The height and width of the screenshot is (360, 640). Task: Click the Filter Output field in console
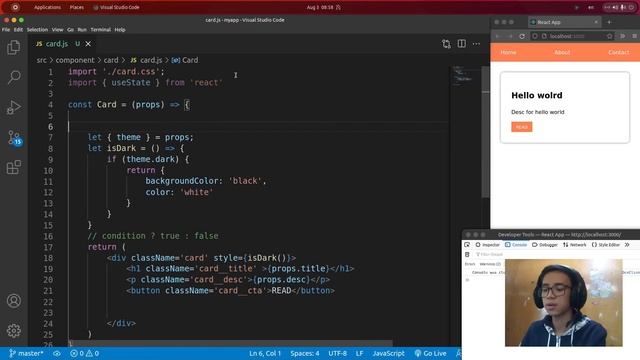[489, 254]
